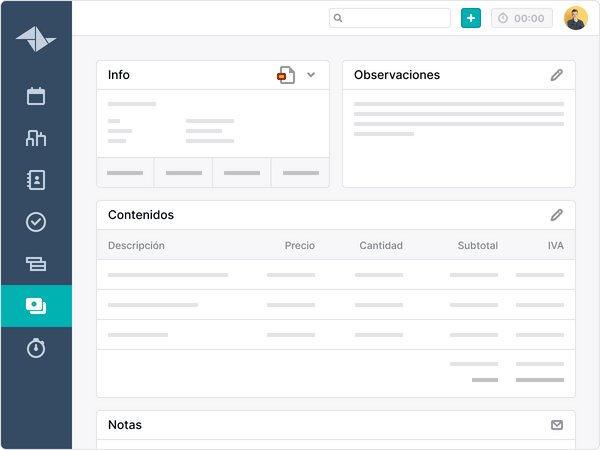The height and width of the screenshot is (450, 600).
Task: Open the user avatar profile menu
Action: tap(575, 18)
